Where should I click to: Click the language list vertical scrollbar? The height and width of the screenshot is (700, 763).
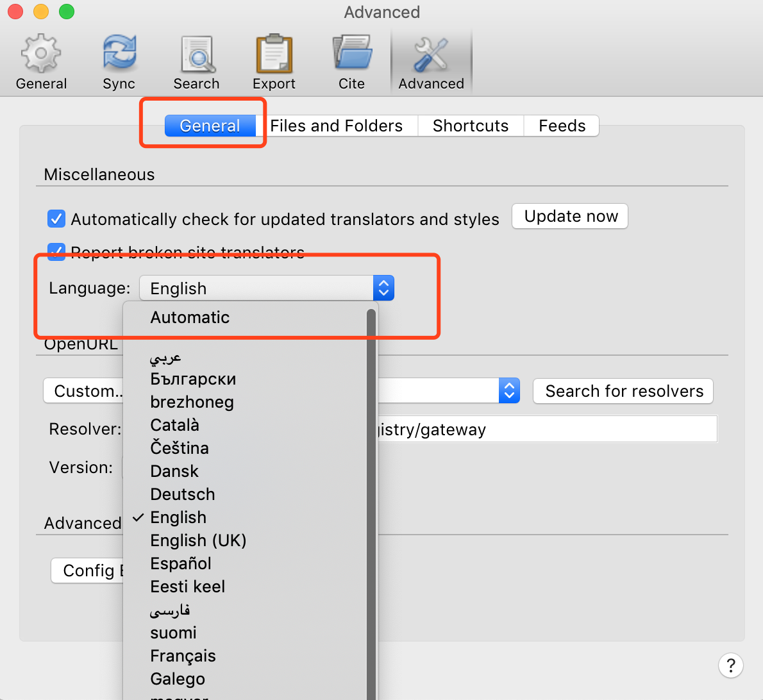coord(371,504)
